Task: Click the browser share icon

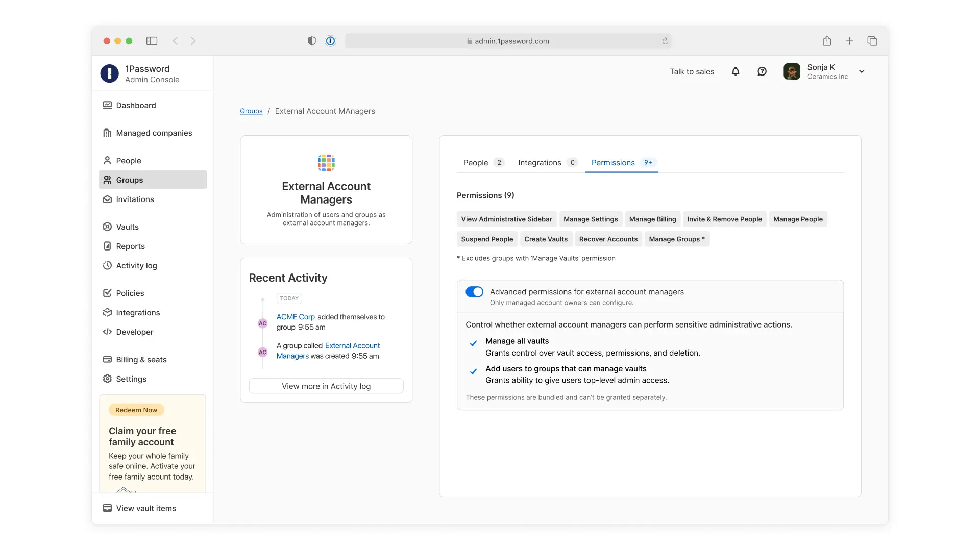Action: point(827,41)
